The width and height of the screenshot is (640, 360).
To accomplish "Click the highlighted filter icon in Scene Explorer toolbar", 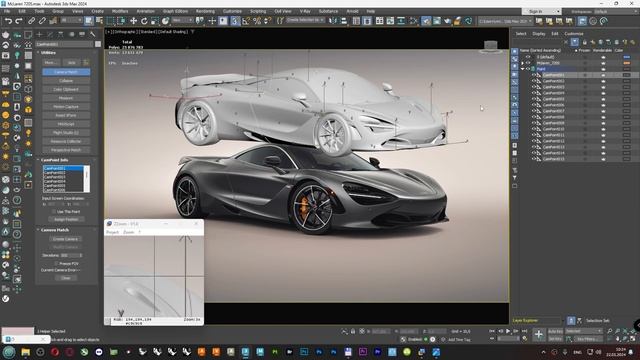I will tap(575, 42).
